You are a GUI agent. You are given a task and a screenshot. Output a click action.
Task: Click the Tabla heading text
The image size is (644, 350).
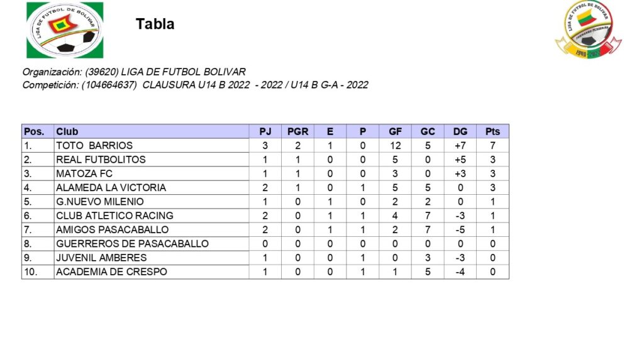click(155, 25)
